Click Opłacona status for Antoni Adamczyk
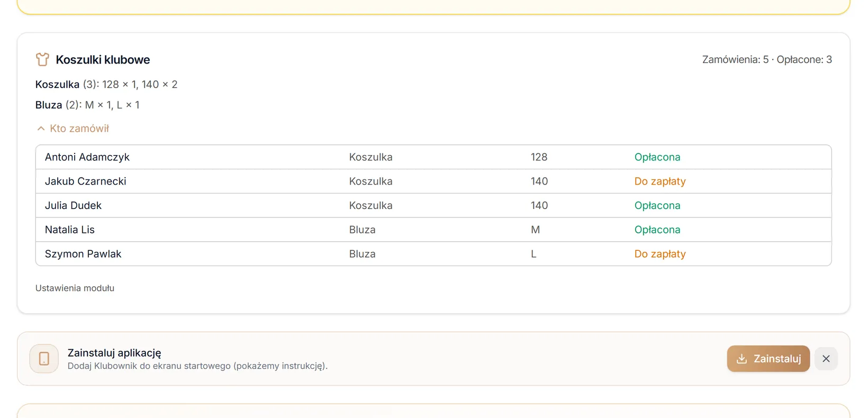 point(657,157)
